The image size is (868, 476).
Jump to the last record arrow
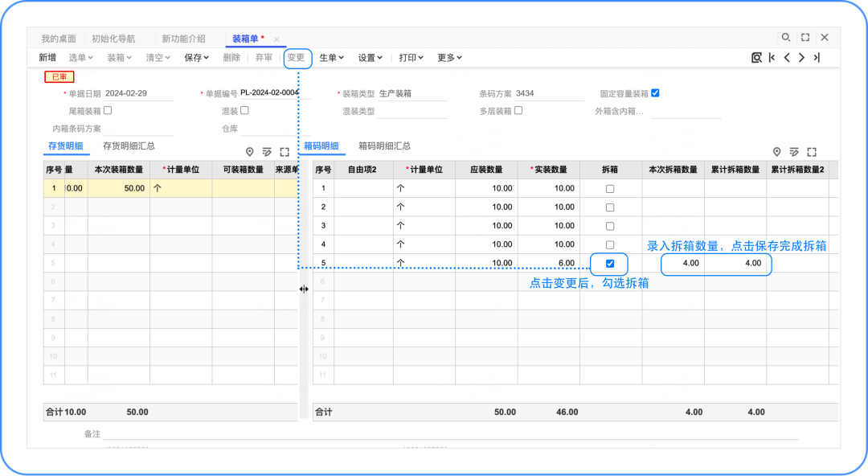coord(817,58)
